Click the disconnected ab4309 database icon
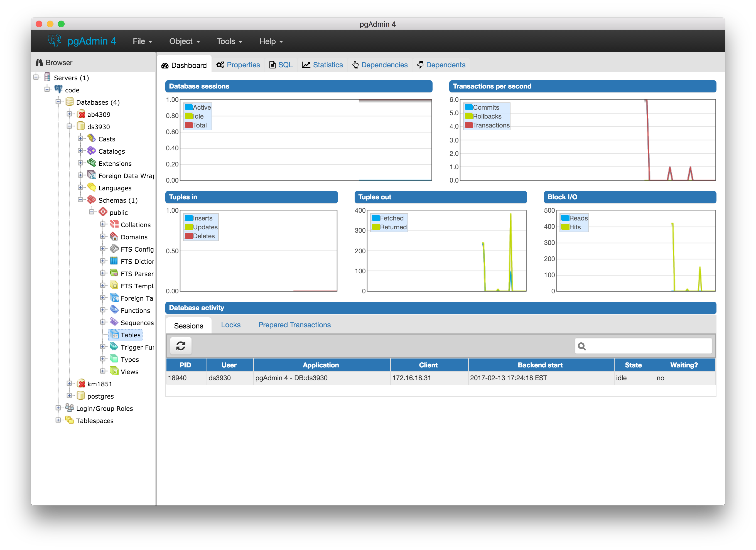Image resolution: width=756 pixels, height=550 pixels. [x=81, y=114]
